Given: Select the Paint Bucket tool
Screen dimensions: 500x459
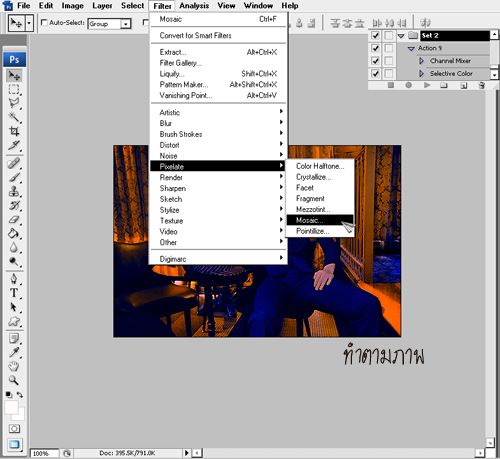Looking at the screenshot, I should [14, 233].
